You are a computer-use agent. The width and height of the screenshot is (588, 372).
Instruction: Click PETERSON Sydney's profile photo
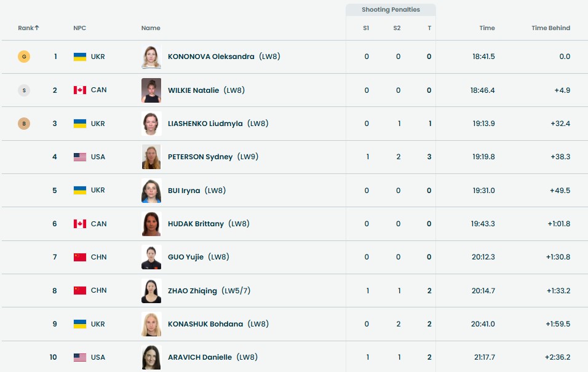[x=151, y=157]
